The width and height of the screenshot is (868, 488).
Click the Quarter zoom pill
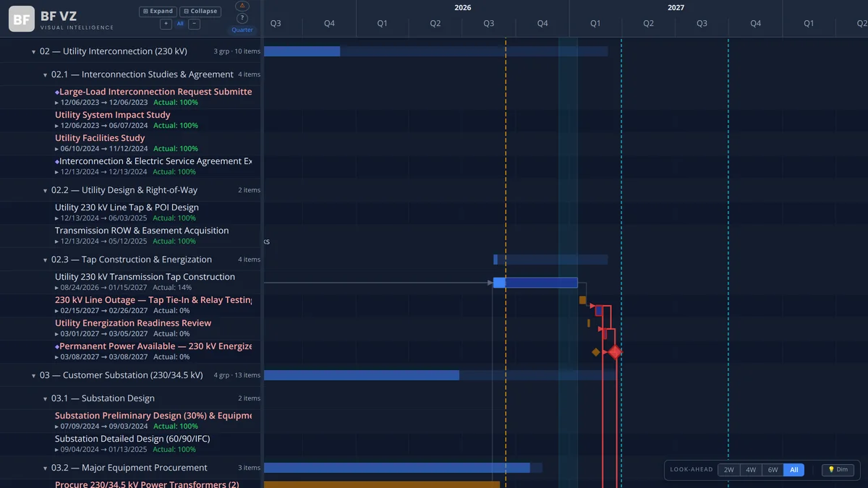pos(242,30)
